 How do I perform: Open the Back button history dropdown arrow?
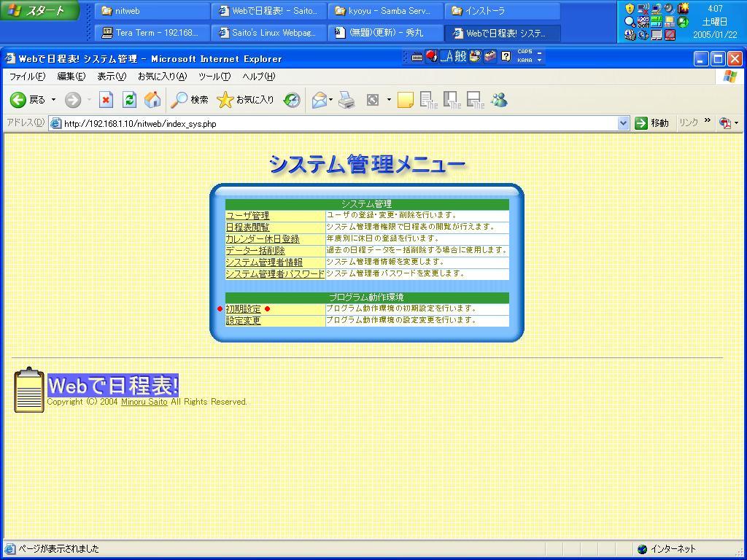pos(53,101)
